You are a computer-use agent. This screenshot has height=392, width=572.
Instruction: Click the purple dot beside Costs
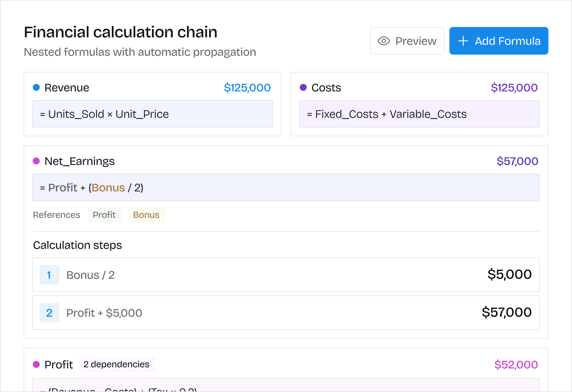pyautogui.click(x=303, y=87)
